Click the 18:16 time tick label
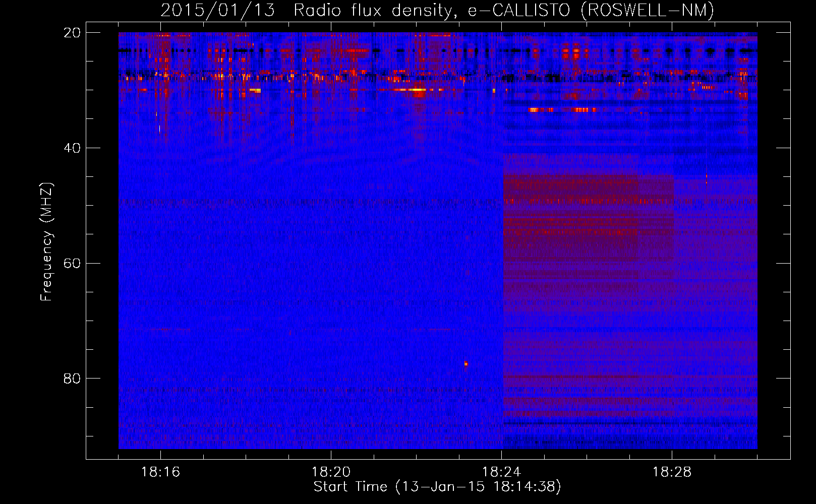The image size is (816, 504). (160, 472)
